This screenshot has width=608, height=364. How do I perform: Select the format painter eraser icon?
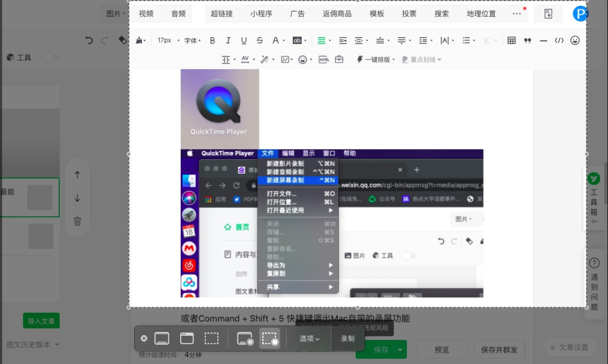pyautogui.click(x=123, y=40)
